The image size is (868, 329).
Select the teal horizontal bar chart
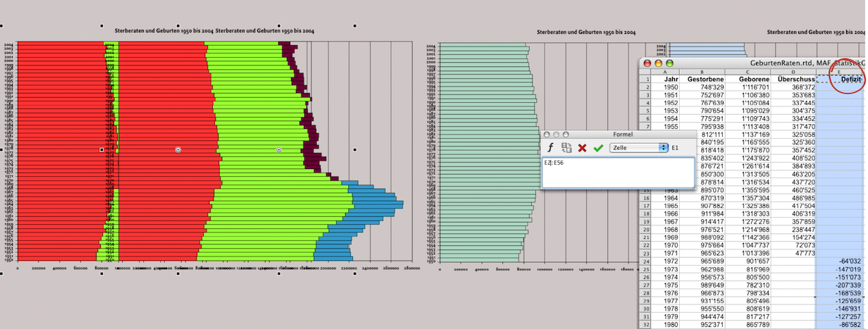486,155
